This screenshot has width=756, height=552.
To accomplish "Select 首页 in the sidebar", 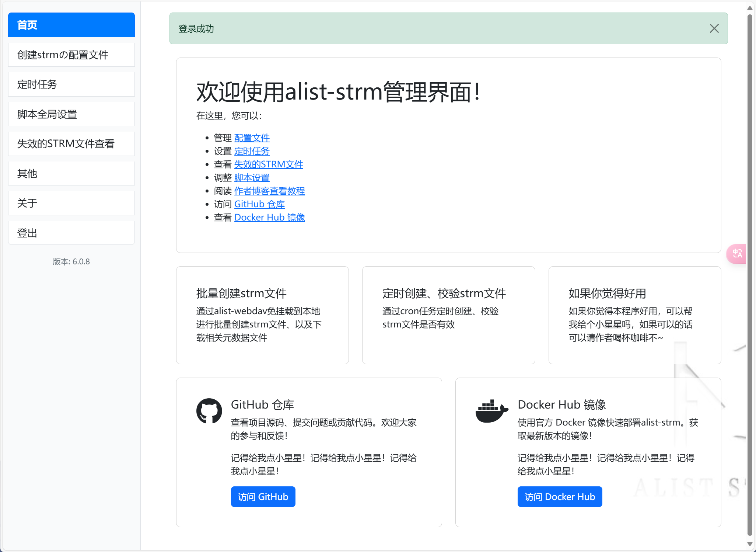I will pos(71,25).
